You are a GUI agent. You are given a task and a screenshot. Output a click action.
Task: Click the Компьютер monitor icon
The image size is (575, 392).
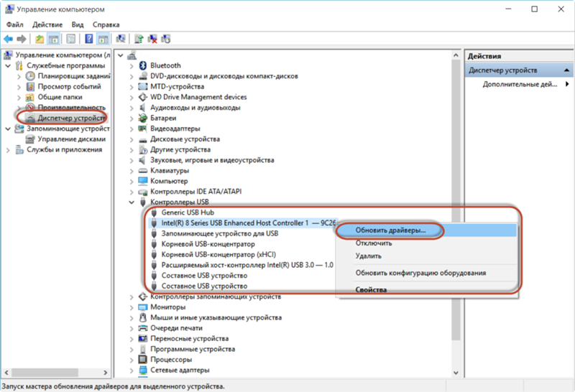point(142,181)
